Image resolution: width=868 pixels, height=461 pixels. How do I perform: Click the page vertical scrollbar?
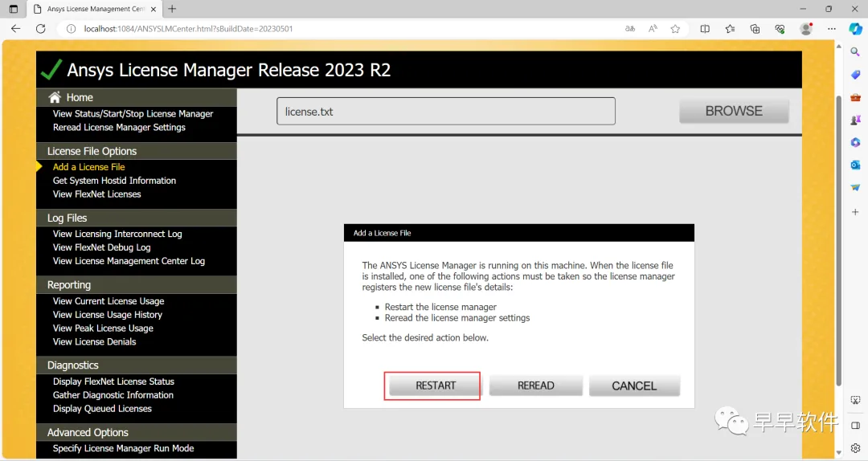838,241
